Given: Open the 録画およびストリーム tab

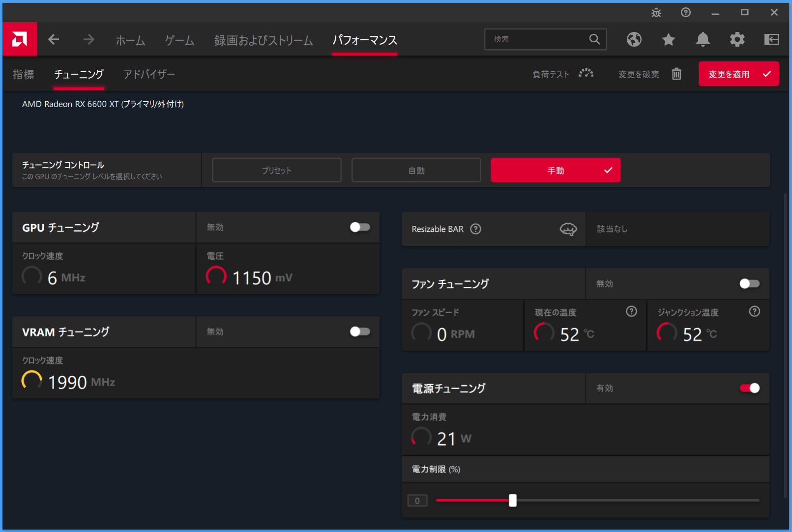Looking at the screenshot, I should tap(264, 40).
